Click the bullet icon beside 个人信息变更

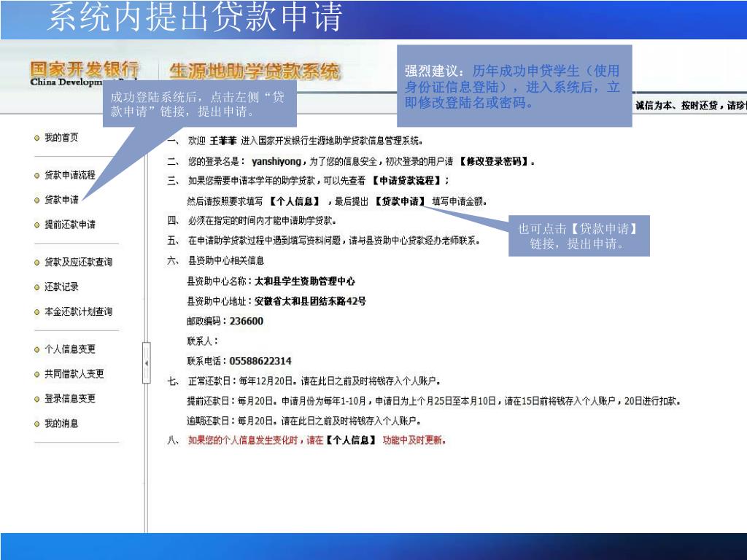pos(36,349)
